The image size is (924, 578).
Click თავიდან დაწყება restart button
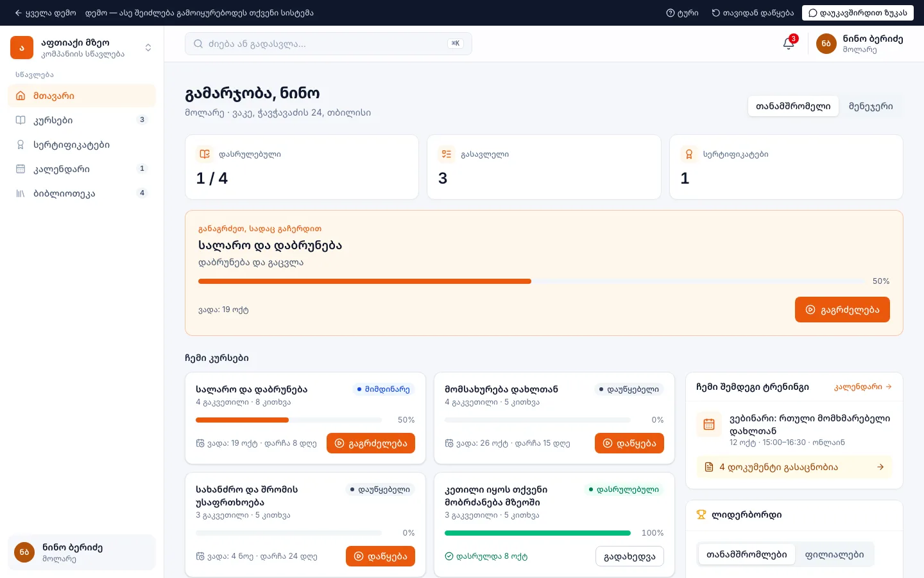click(x=753, y=13)
